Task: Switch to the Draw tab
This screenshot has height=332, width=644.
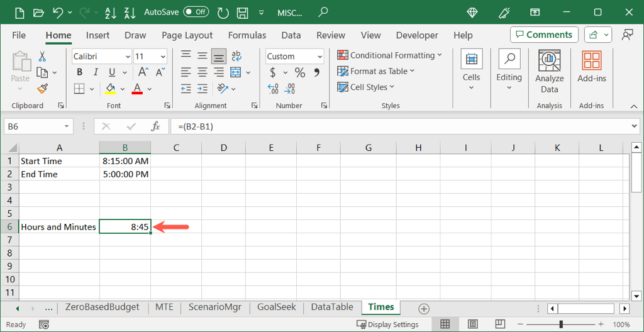Action: (x=136, y=35)
